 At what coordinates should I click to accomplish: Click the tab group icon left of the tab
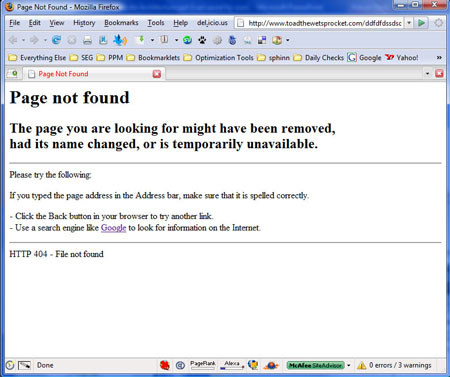point(13,74)
